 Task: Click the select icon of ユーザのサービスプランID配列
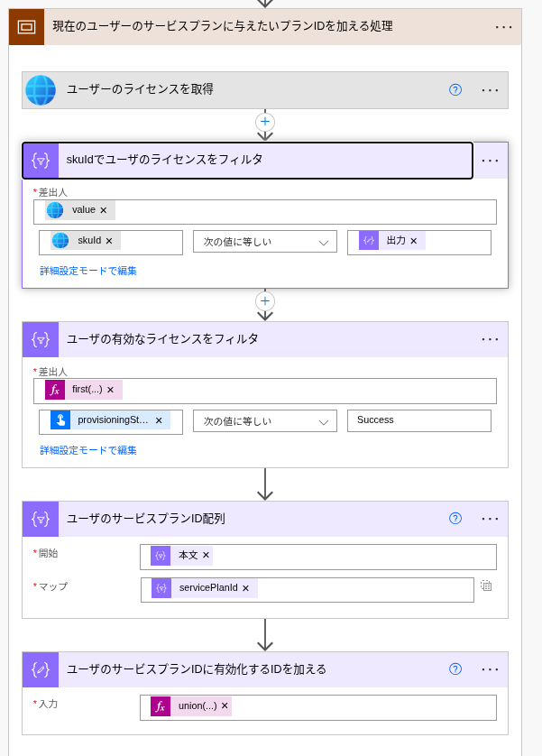point(41,520)
